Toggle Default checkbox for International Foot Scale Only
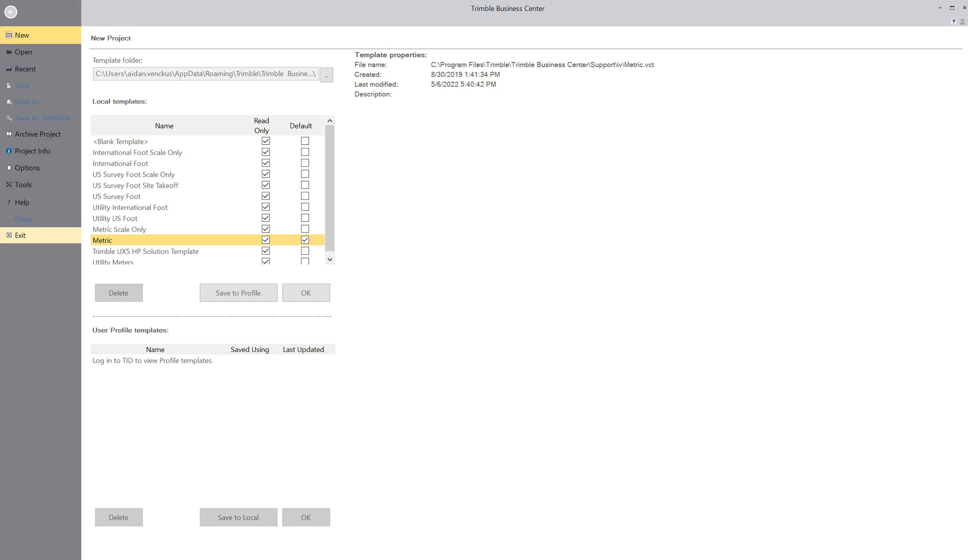968x560 pixels. click(x=305, y=152)
